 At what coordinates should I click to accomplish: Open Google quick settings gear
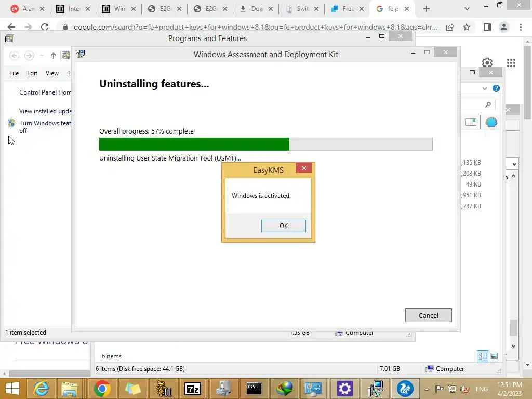(487, 63)
